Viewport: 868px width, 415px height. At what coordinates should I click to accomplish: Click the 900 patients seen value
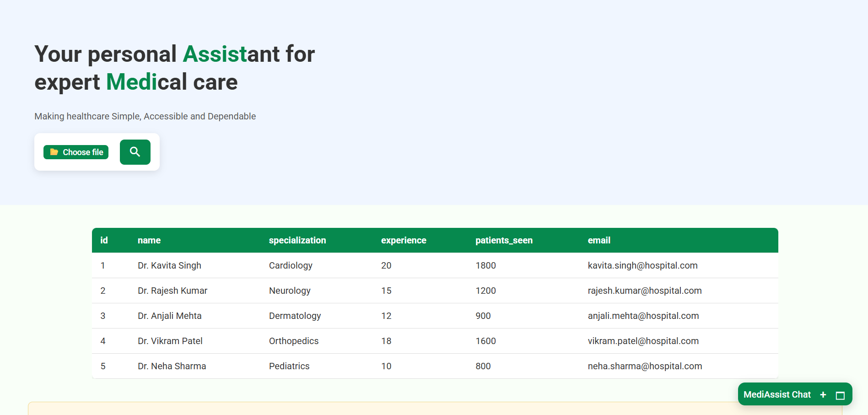(483, 316)
